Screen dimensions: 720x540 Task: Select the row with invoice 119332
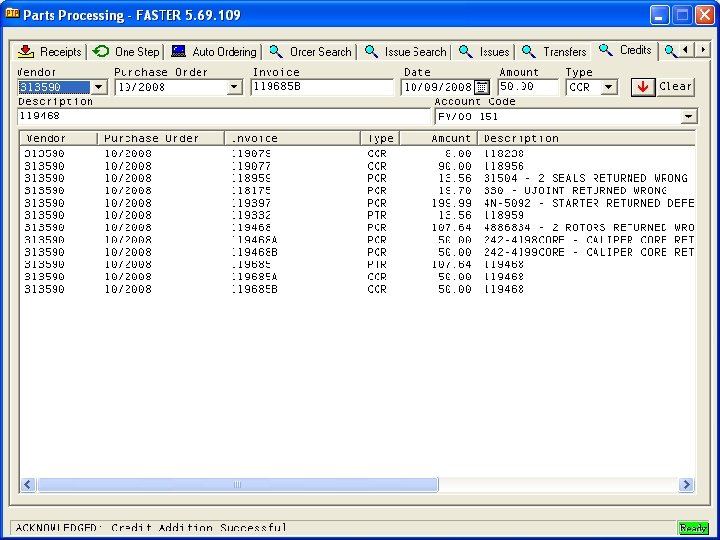pyautogui.click(x=357, y=215)
